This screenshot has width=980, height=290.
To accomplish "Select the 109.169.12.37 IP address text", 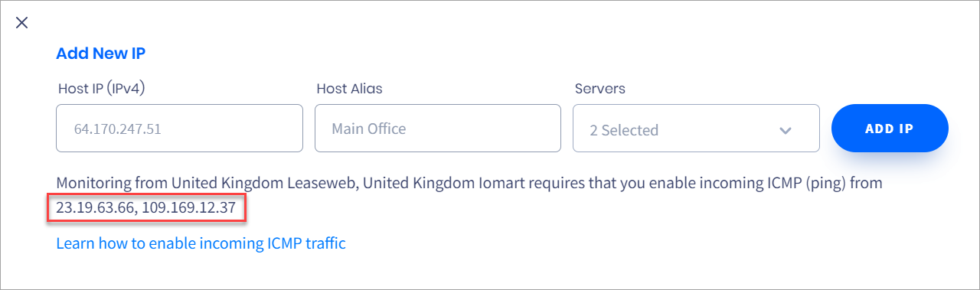I will [x=189, y=207].
